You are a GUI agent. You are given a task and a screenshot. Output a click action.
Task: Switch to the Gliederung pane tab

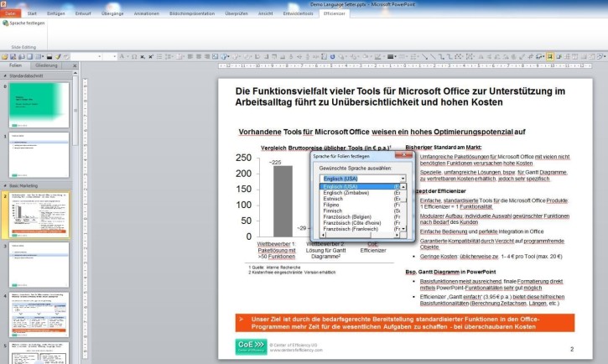click(46, 65)
